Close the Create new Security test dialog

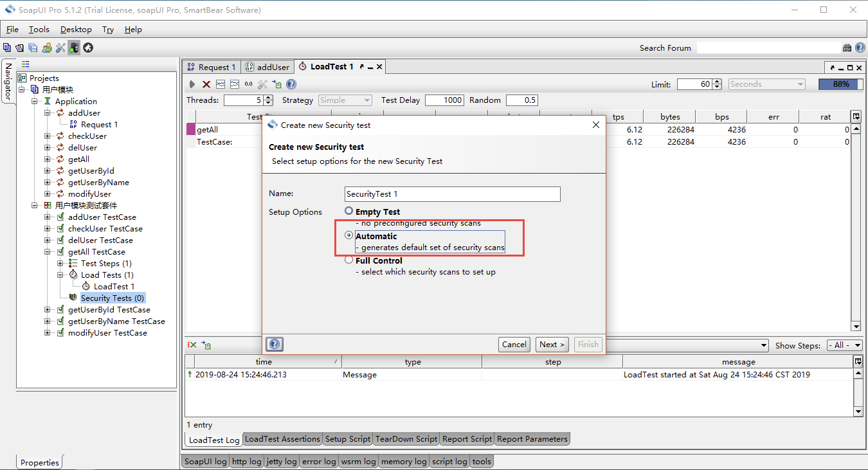point(596,125)
